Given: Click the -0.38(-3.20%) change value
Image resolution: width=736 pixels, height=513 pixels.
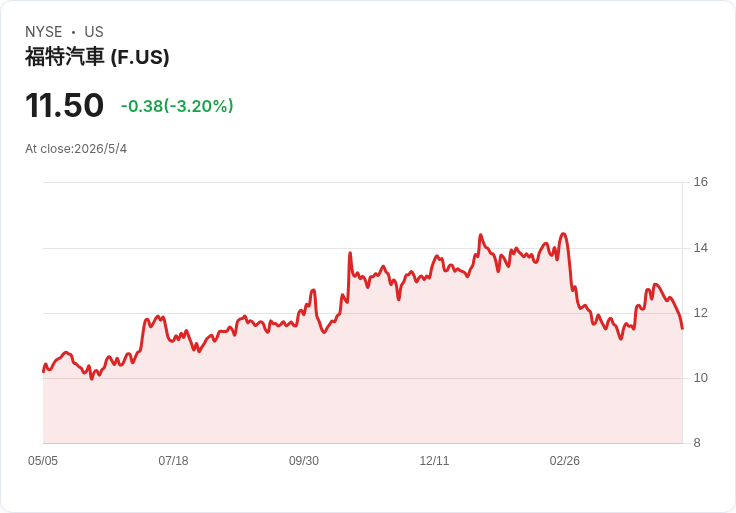Looking at the screenshot, I should tap(177, 106).
